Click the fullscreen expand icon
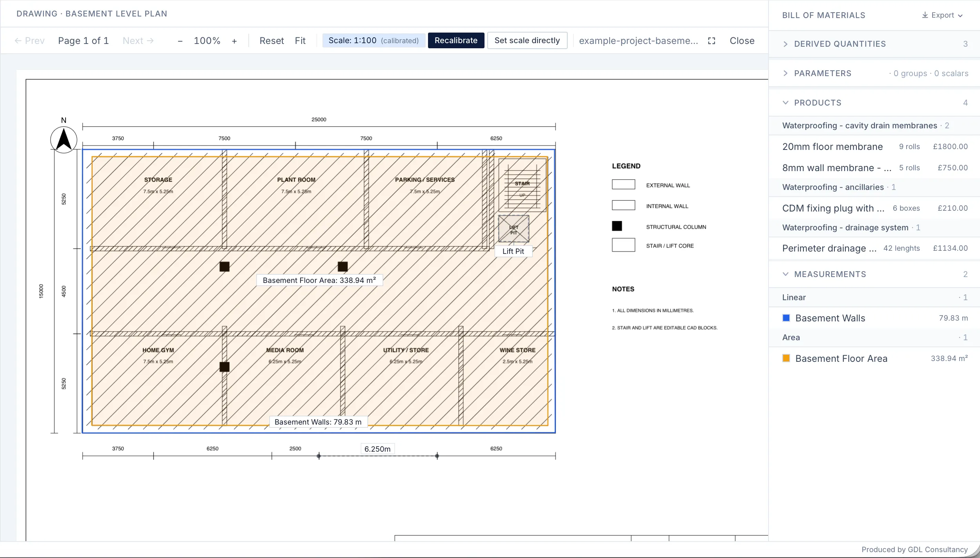Image resolution: width=980 pixels, height=558 pixels. point(711,41)
